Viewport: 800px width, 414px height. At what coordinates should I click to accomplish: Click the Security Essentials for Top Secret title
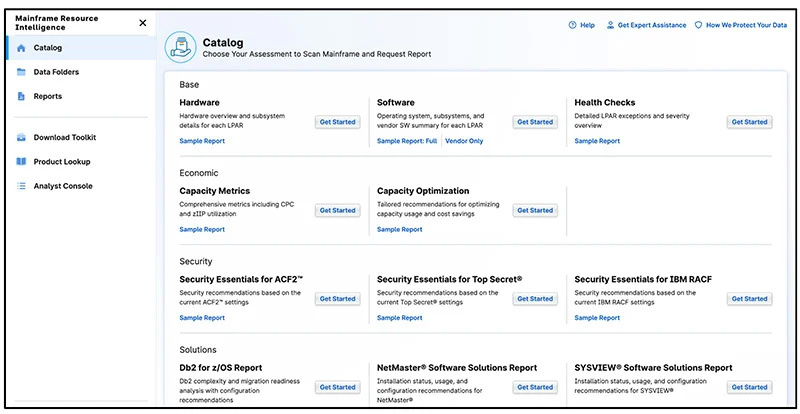point(449,279)
